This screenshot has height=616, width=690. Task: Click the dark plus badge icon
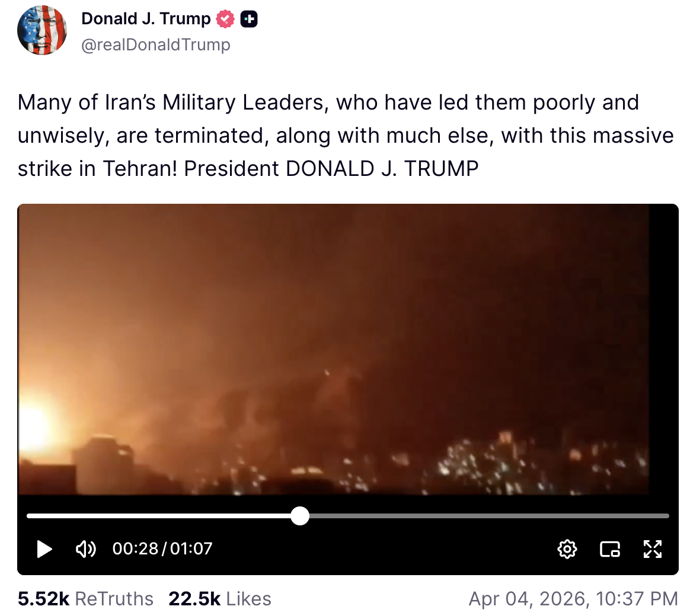[x=249, y=20]
